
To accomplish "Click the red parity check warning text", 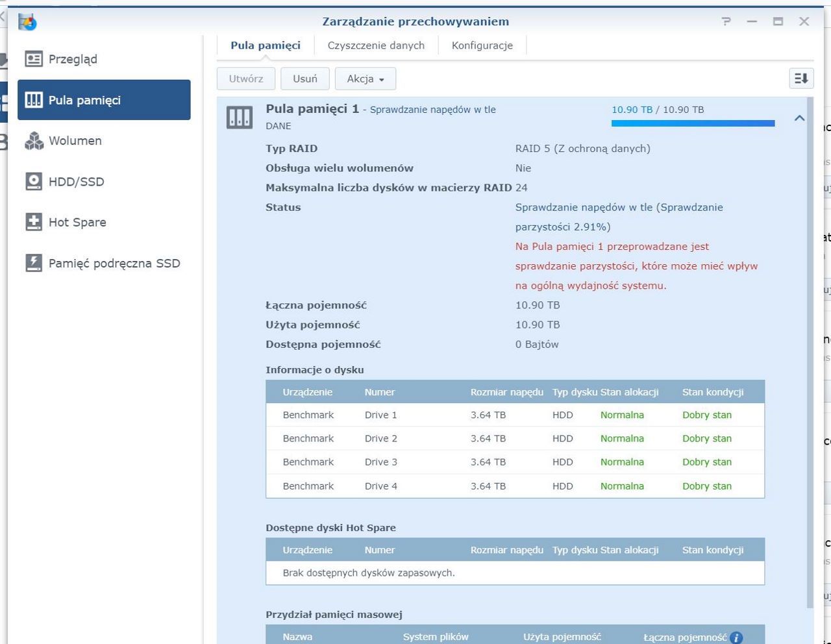I will point(636,266).
